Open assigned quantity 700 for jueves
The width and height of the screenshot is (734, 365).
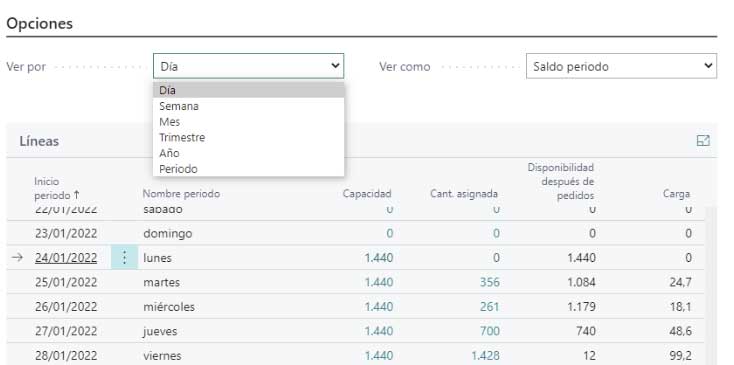pos(490,331)
